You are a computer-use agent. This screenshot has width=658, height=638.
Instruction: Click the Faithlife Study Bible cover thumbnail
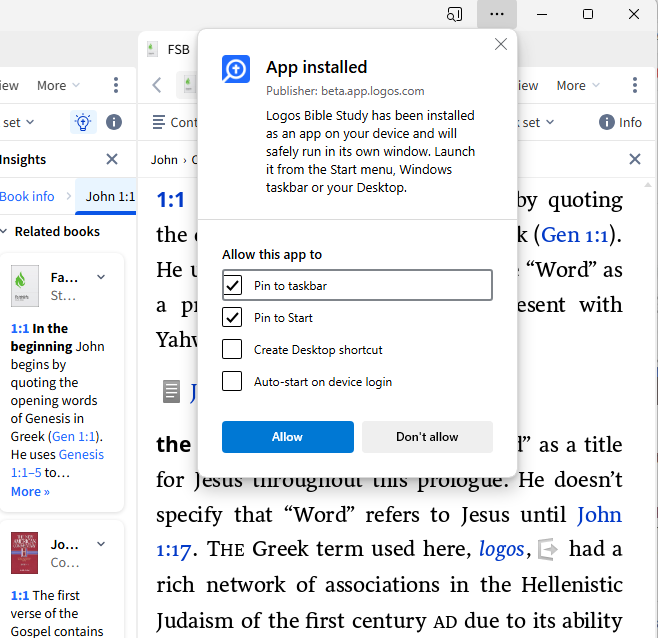(24, 286)
